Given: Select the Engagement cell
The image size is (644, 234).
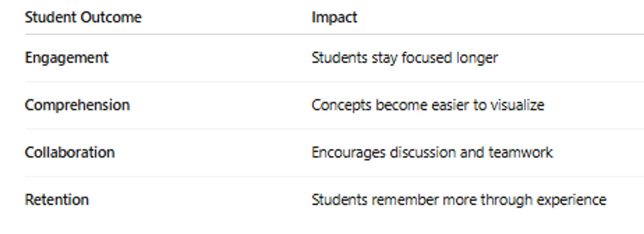Looking at the screenshot, I should coord(66,58).
